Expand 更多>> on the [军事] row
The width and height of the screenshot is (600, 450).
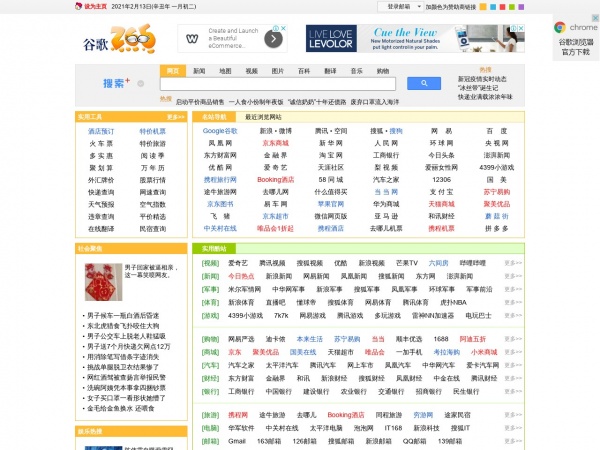tap(513, 289)
